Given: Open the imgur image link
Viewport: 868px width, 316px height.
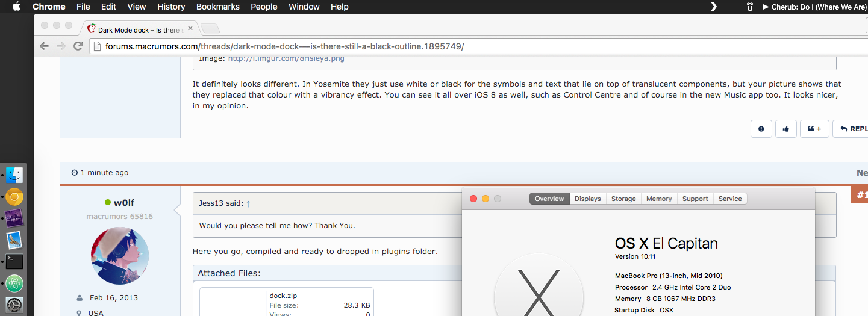Looking at the screenshot, I should tap(286, 58).
